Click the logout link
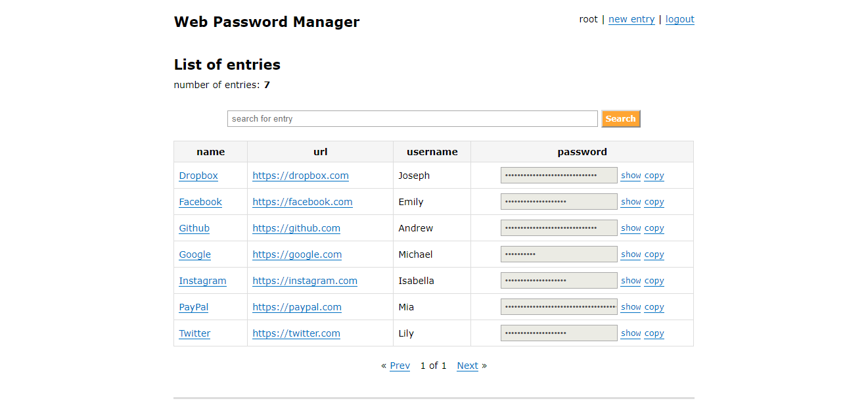Screen dimensions: 868x405 point(680,19)
